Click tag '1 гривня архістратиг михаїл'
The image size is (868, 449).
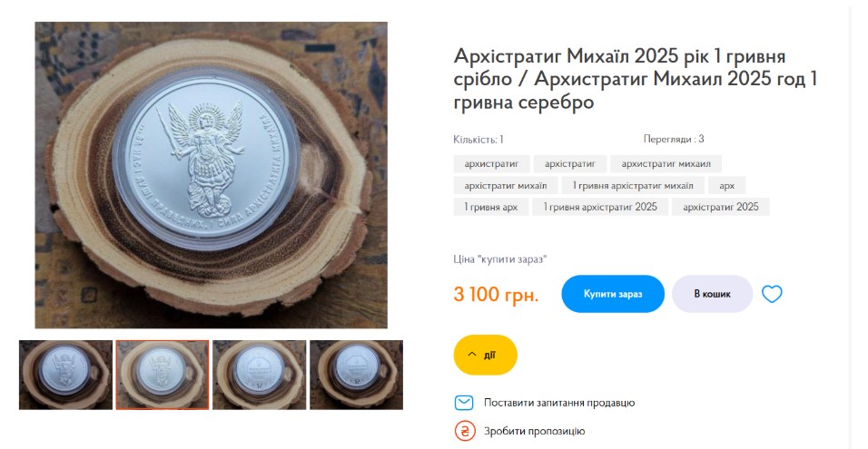(x=633, y=185)
